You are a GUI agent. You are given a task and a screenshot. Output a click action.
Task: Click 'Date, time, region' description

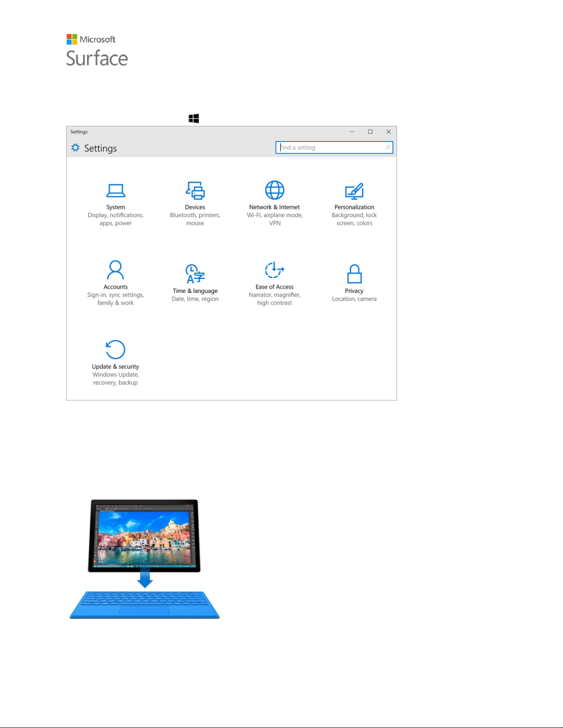click(195, 299)
